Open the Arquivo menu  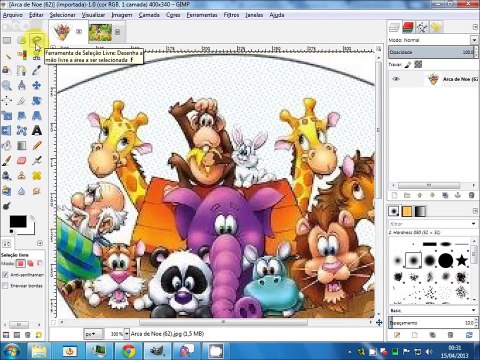tap(13, 15)
